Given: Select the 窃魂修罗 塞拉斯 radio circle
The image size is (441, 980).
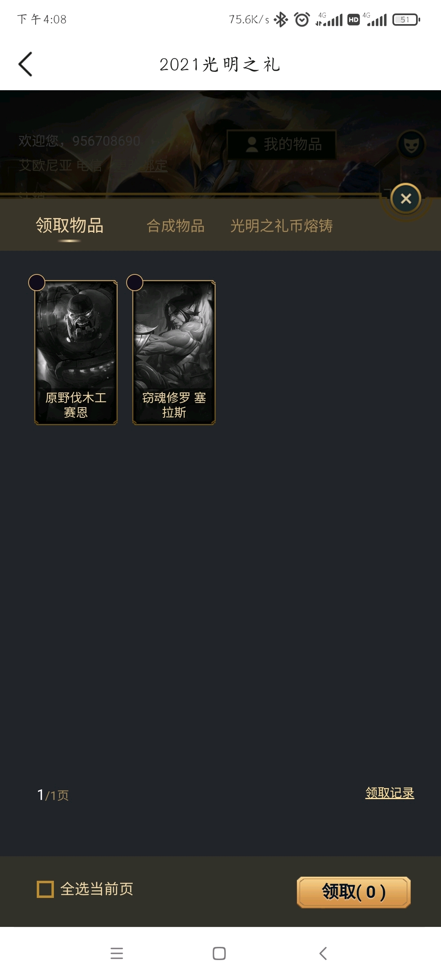Looking at the screenshot, I should click(x=135, y=283).
